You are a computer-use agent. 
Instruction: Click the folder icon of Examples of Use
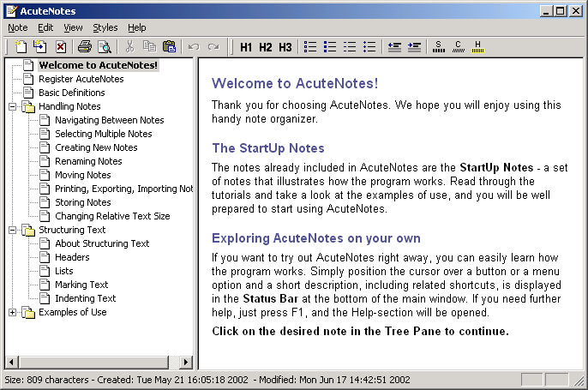click(x=28, y=312)
